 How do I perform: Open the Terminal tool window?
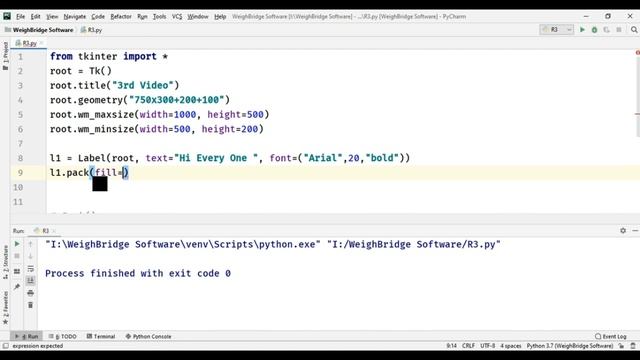[x=101, y=336]
